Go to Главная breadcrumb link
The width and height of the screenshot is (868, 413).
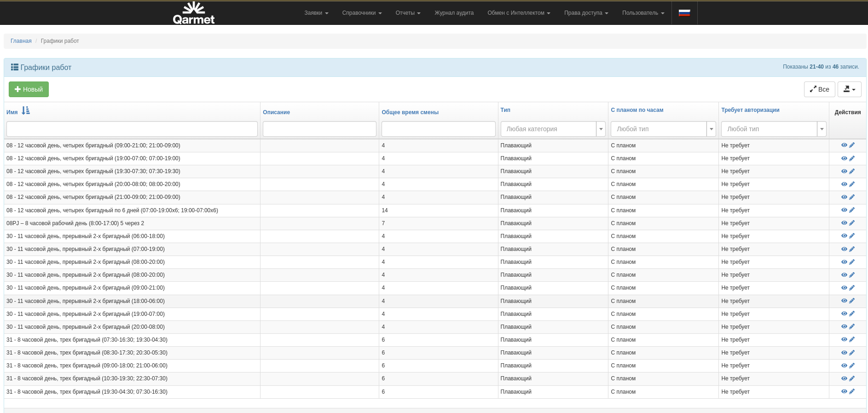[x=21, y=41]
